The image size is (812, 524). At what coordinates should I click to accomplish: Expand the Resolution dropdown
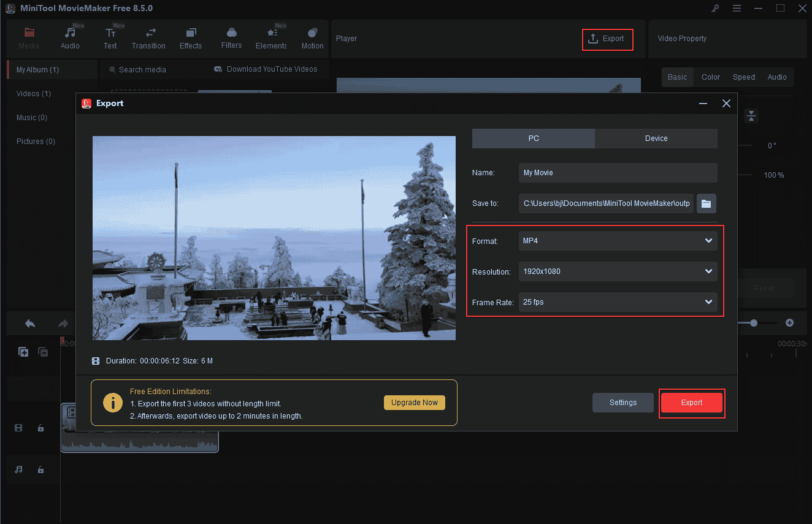[618, 271]
